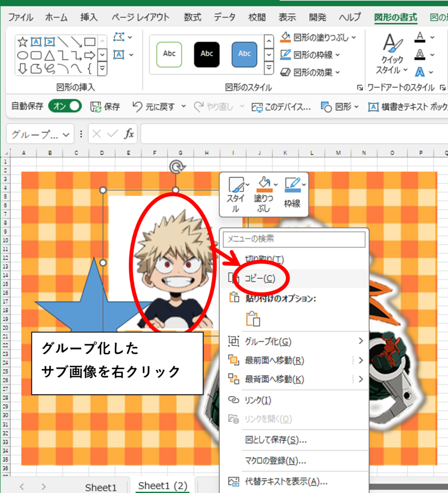
Task: Click 元に戻す undo button
Action: pyautogui.click(x=154, y=107)
